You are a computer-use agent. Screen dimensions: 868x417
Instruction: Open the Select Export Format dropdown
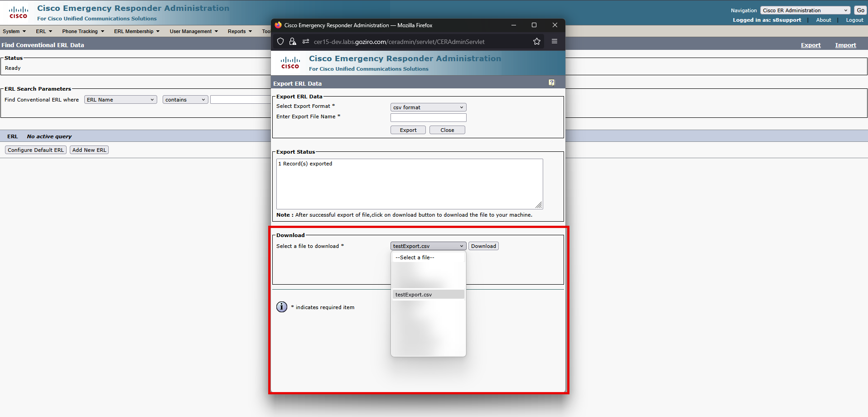point(428,107)
